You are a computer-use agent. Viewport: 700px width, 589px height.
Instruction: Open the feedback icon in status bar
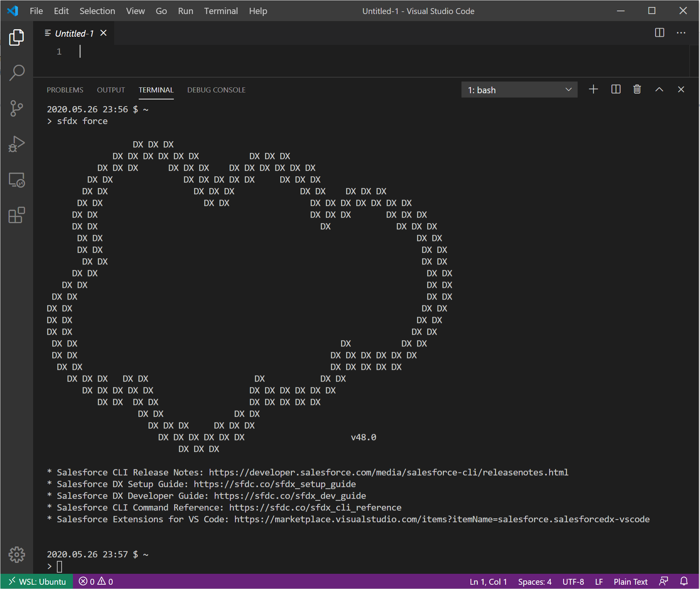click(x=663, y=582)
